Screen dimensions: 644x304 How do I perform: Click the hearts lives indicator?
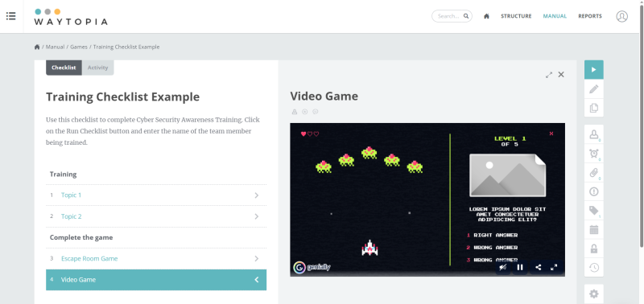[310, 134]
